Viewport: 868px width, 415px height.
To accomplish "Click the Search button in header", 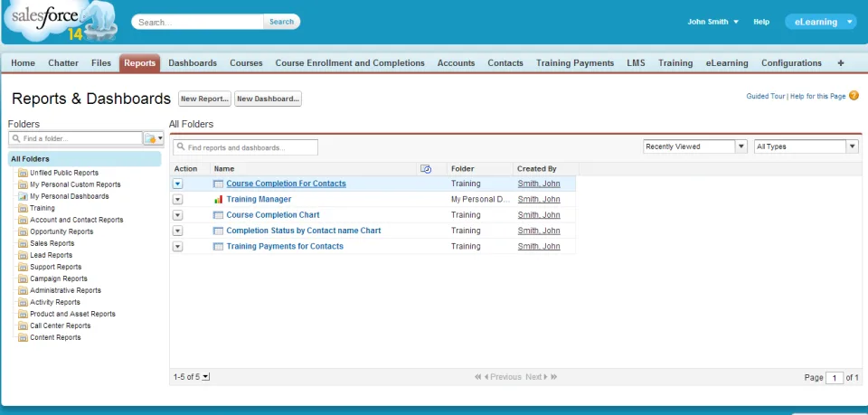I will click(x=282, y=22).
